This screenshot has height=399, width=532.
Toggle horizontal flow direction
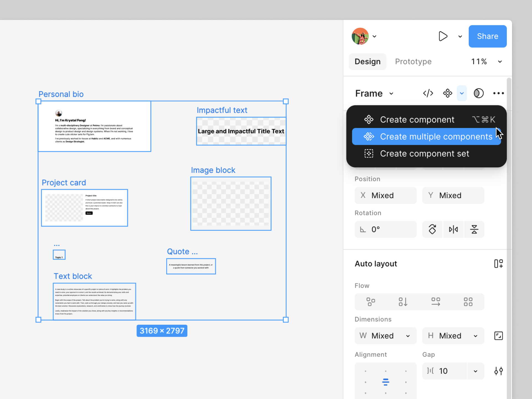click(x=436, y=302)
